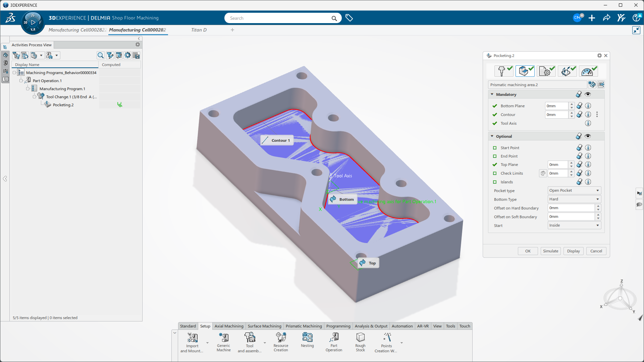Switch to the Prismatic Machining tab
This screenshot has height=362, width=644.
(304, 326)
